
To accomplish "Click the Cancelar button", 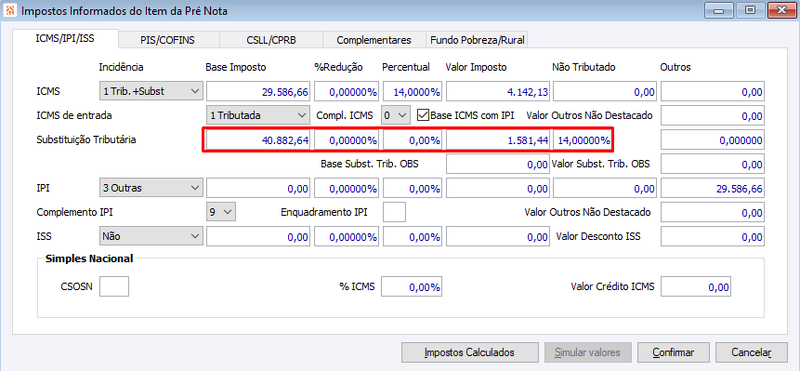I will (x=752, y=352).
